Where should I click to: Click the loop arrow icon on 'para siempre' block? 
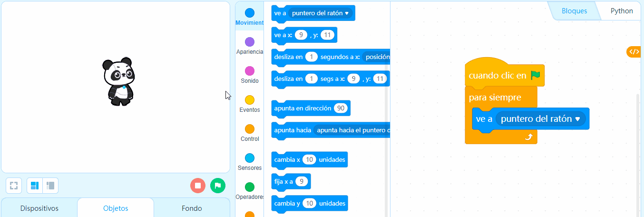pos(528,137)
